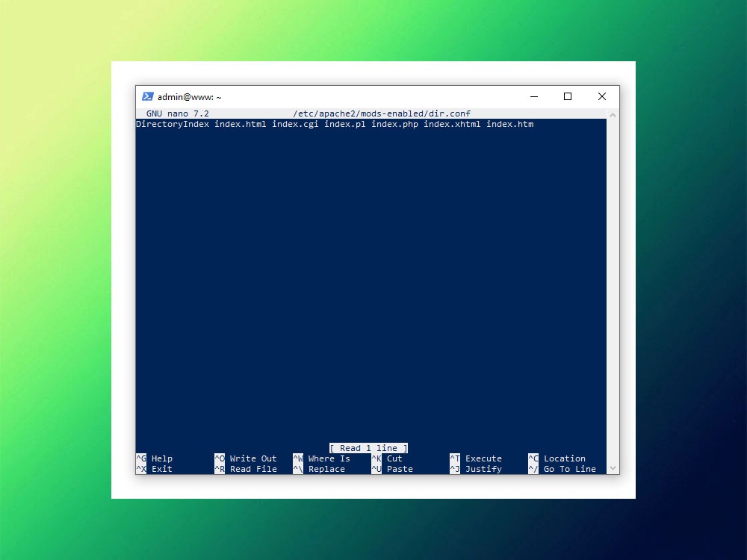Select the ^T Execute shortcut

pyautogui.click(x=477, y=458)
